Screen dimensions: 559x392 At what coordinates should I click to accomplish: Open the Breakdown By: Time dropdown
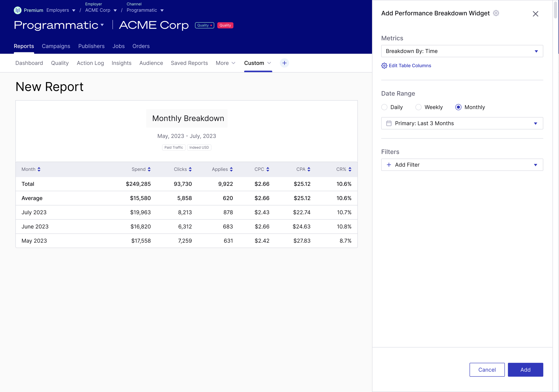(462, 51)
